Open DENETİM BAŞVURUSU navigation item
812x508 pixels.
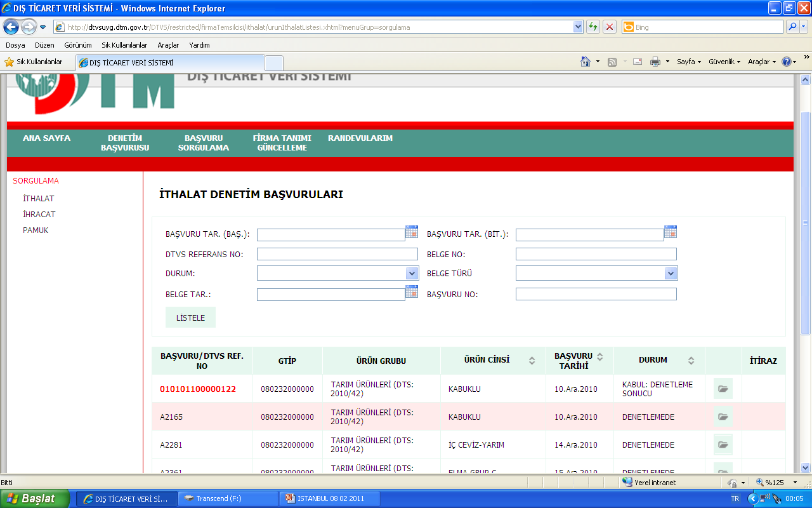click(x=125, y=143)
